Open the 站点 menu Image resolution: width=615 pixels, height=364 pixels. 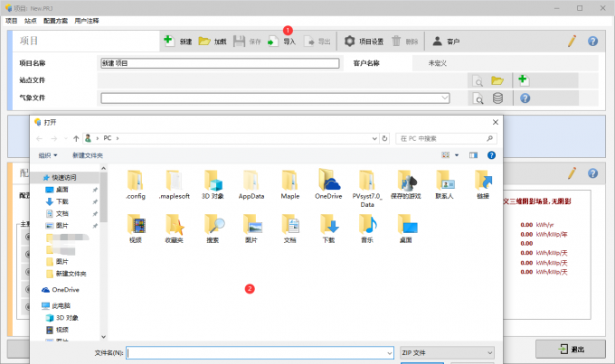click(30, 21)
